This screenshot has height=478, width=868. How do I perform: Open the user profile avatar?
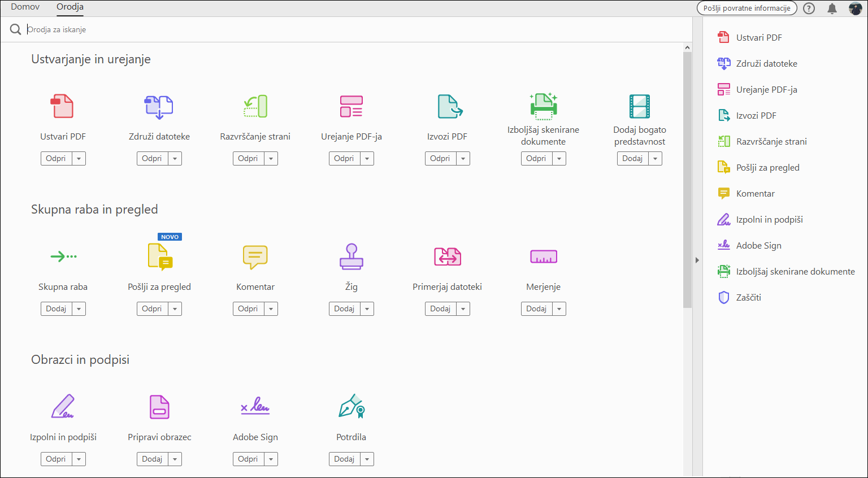pyautogui.click(x=856, y=8)
